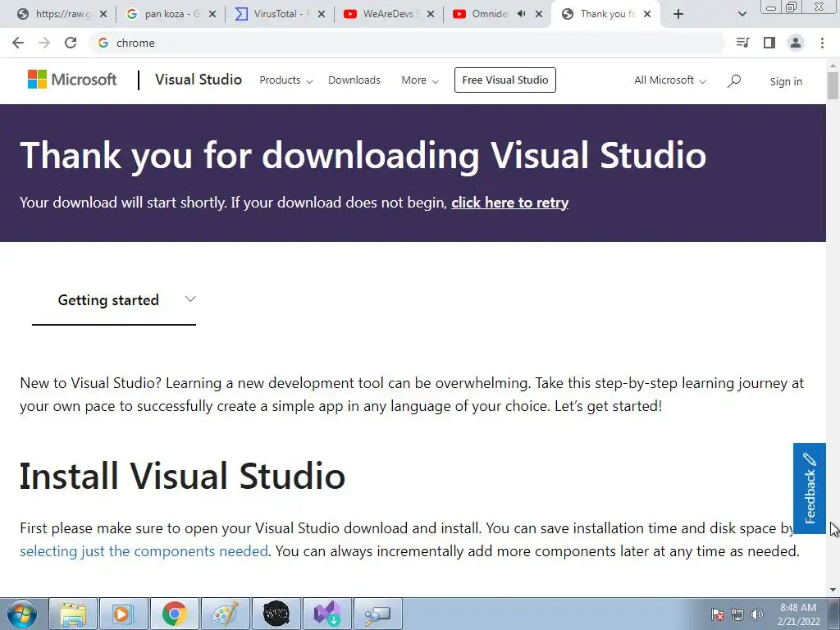Viewport: 840px width, 630px height.
Task: Close the VirusTotal tab
Action: [322, 14]
